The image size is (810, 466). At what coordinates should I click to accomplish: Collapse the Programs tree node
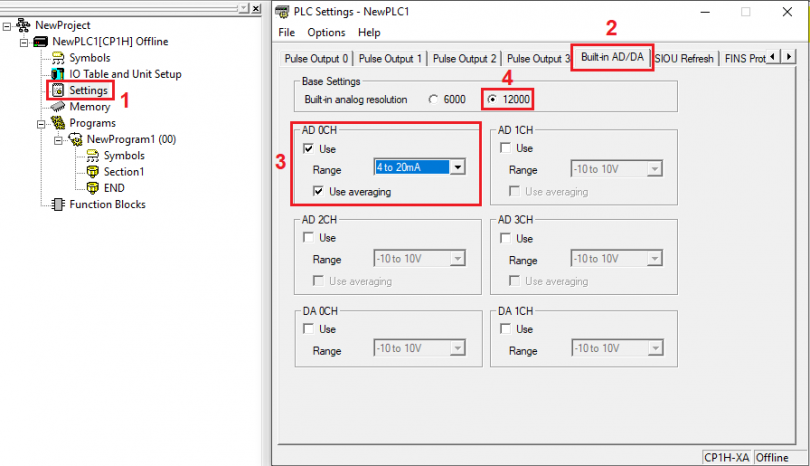tap(40, 123)
